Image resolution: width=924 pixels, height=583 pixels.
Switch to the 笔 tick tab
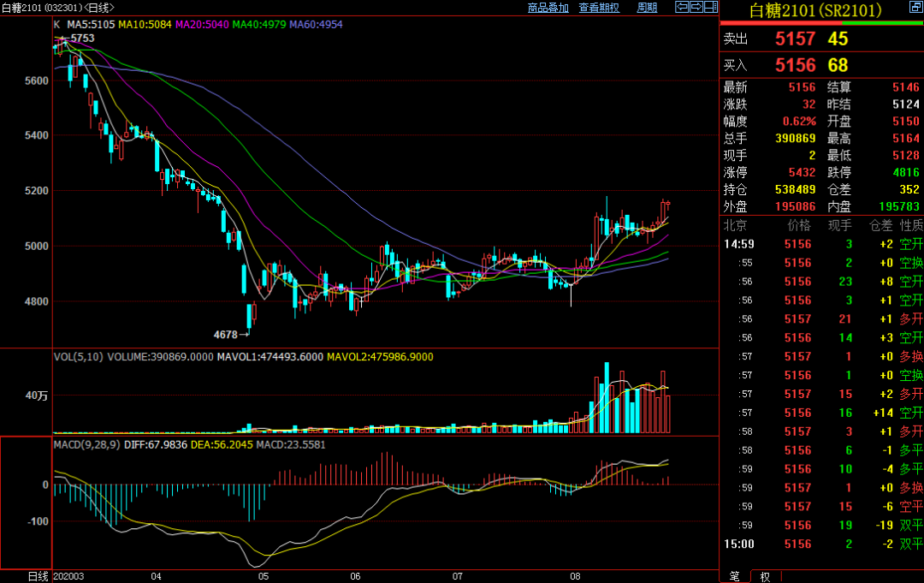point(735,576)
